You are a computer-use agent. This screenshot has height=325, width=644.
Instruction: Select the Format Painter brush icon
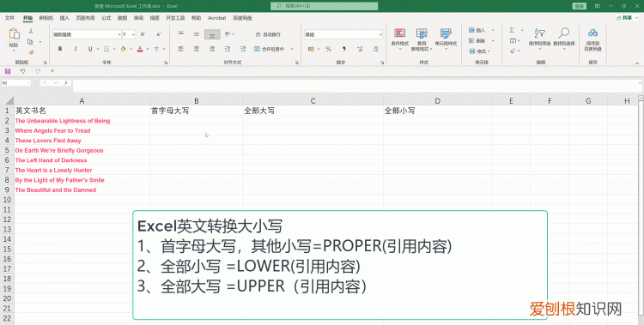click(x=31, y=52)
